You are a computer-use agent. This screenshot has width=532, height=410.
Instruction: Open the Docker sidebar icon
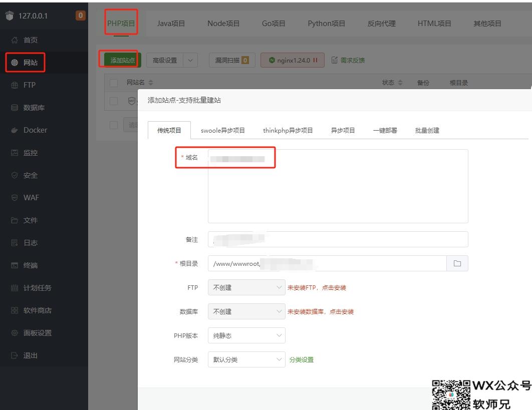[15, 130]
